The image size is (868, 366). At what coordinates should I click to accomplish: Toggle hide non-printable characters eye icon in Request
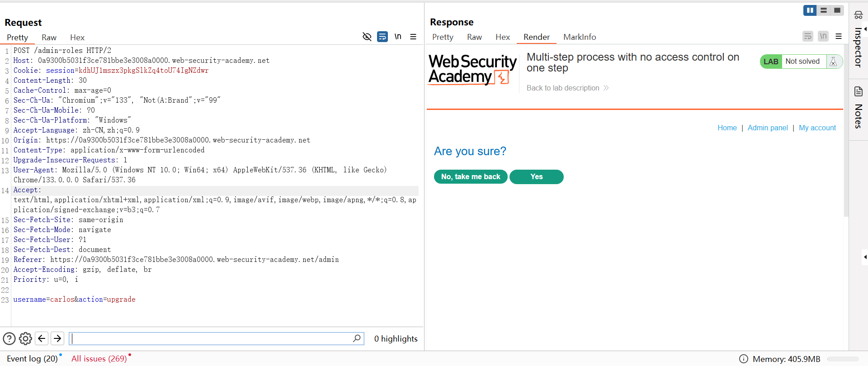367,37
